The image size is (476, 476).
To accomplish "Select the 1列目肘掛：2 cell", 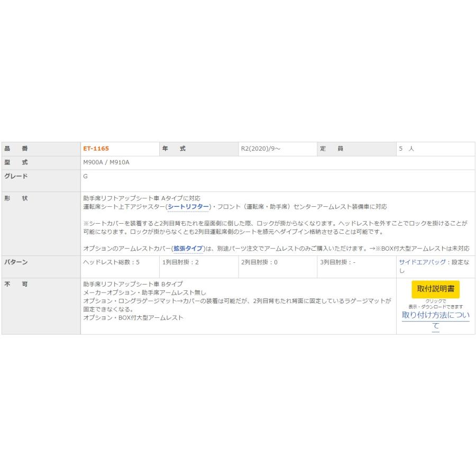I will 180,262.
